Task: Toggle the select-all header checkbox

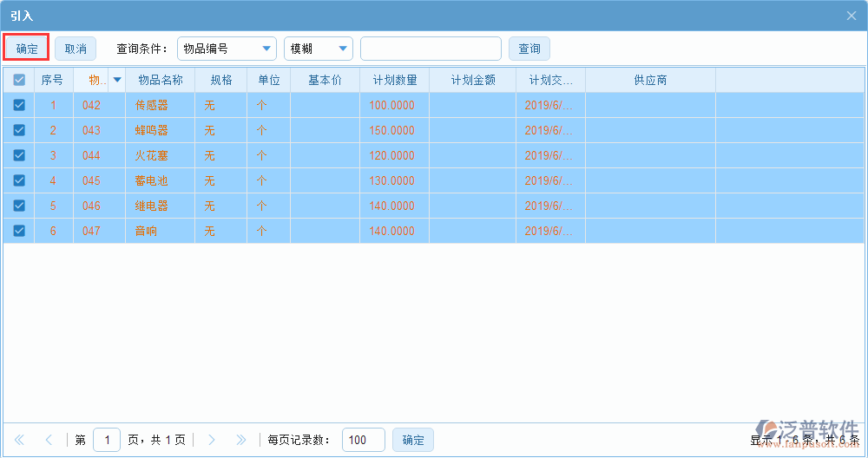Action: [19, 80]
